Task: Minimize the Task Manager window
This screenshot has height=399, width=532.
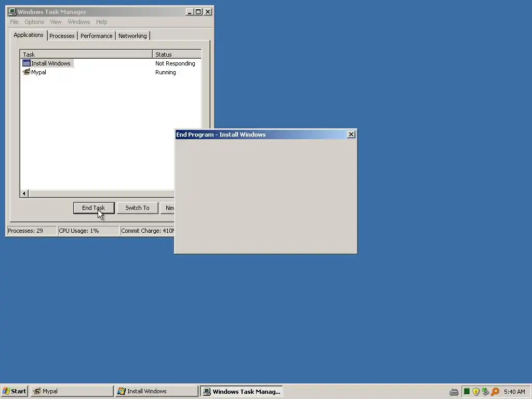Action: pyautogui.click(x=190, y=12)
